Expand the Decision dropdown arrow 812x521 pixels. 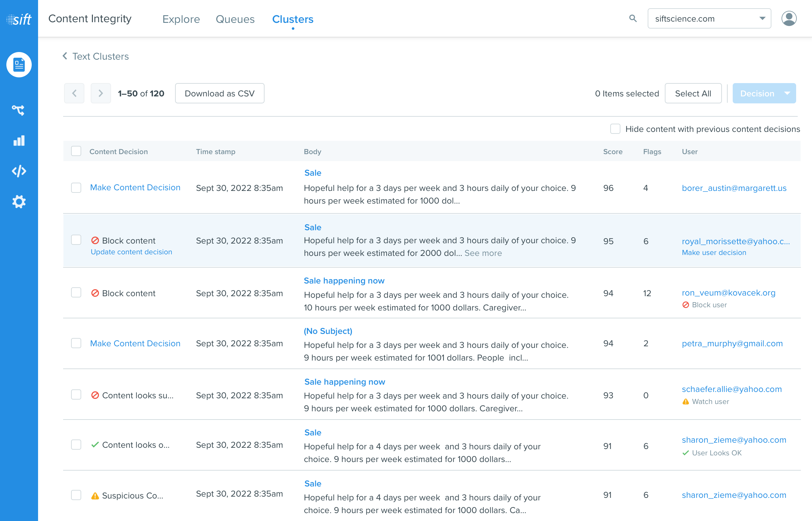[787, 93]
